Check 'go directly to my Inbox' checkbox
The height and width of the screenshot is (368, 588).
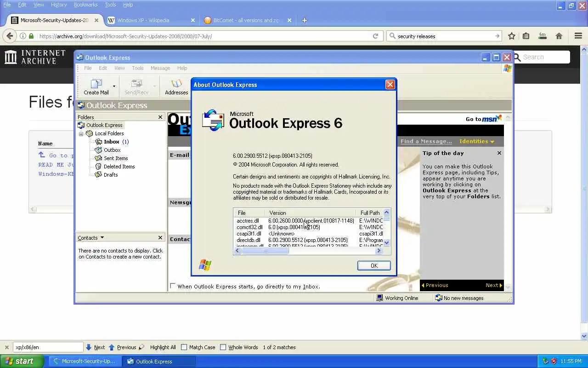tap(173, 286)
